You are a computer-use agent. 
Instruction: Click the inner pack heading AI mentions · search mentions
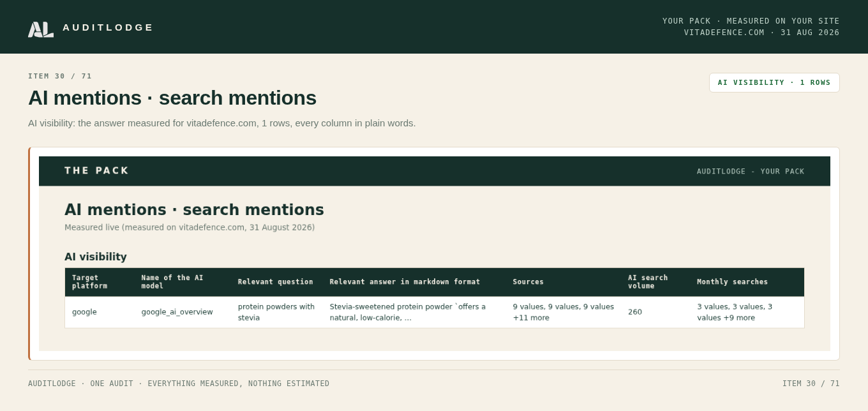[194, 209]
